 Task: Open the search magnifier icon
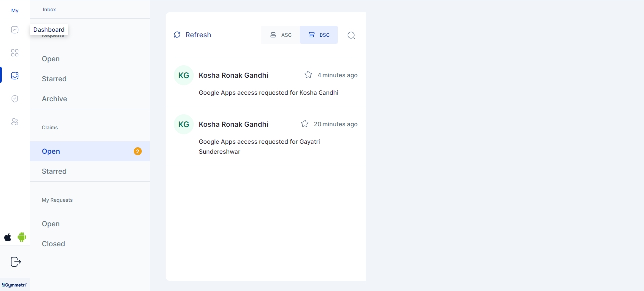pos(351,35)
